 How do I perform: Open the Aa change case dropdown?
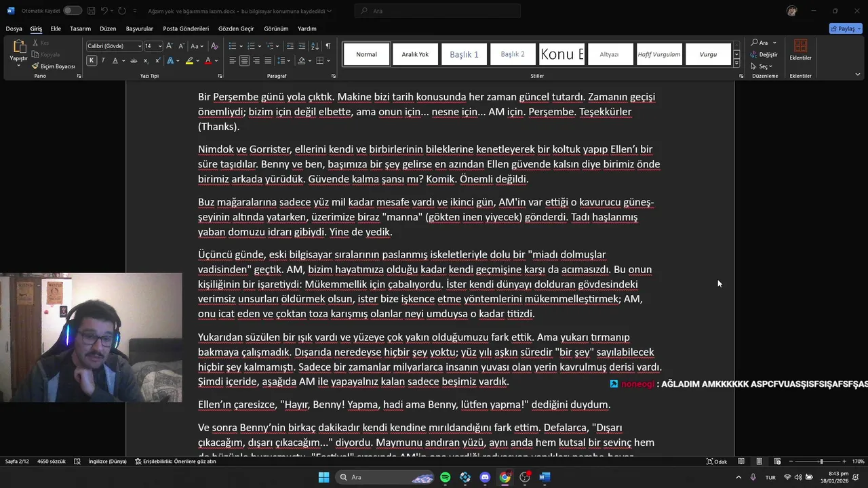[197, 45]
